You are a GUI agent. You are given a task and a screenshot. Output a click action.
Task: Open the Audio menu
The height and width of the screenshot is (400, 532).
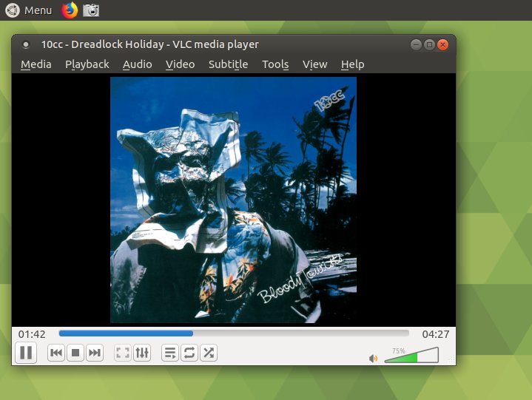pos(138,64)
